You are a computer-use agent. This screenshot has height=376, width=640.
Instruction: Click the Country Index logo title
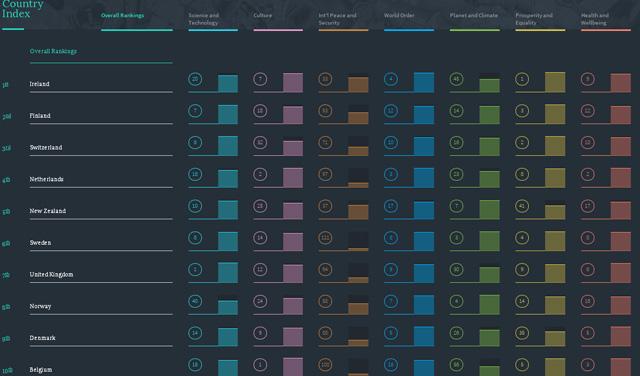coord(22,9)
